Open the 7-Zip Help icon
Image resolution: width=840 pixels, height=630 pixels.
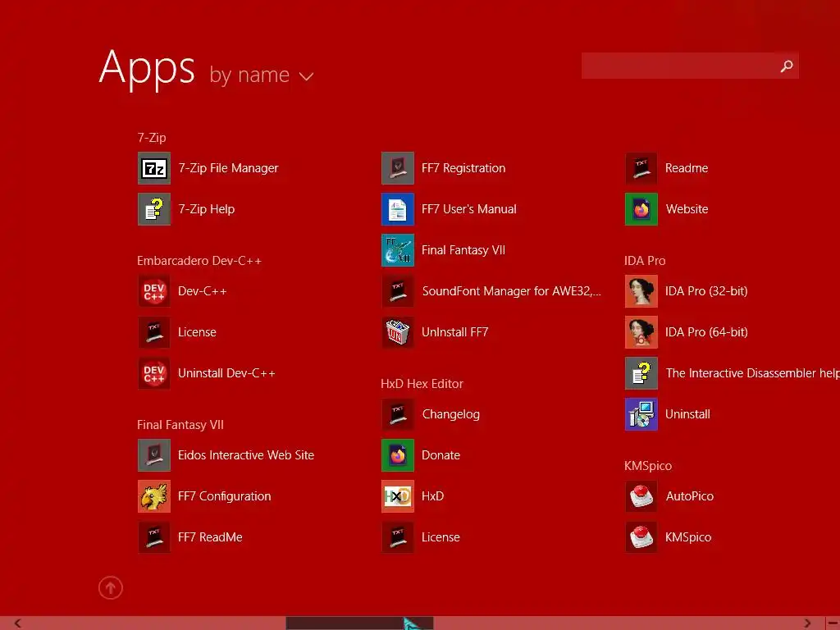click(153, 209)
